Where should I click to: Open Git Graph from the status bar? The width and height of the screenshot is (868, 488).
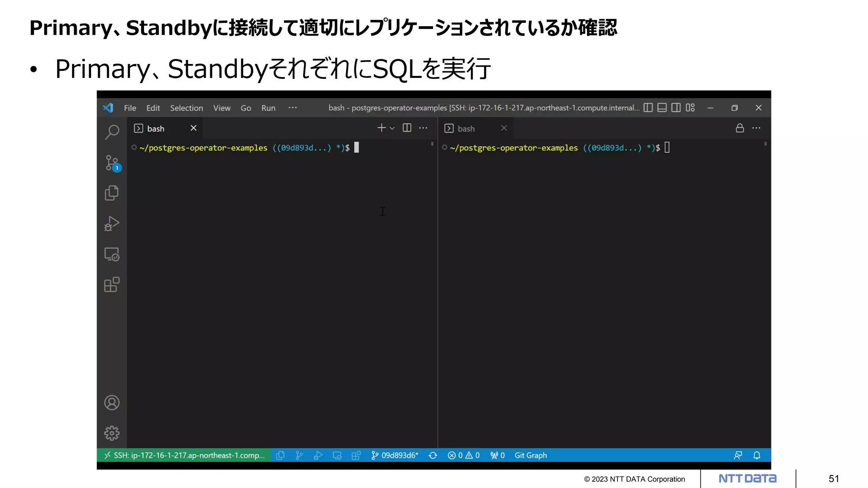[531, 455]
